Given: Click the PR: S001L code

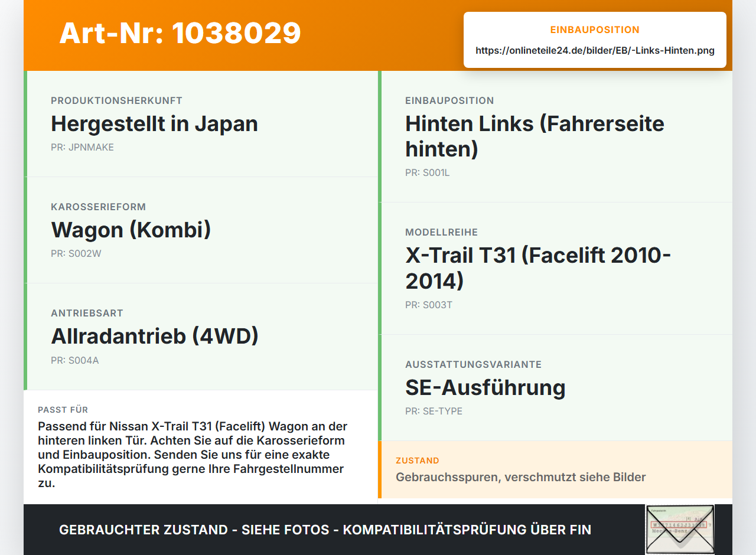Looking at the screenshot, I should click(427, 173).
